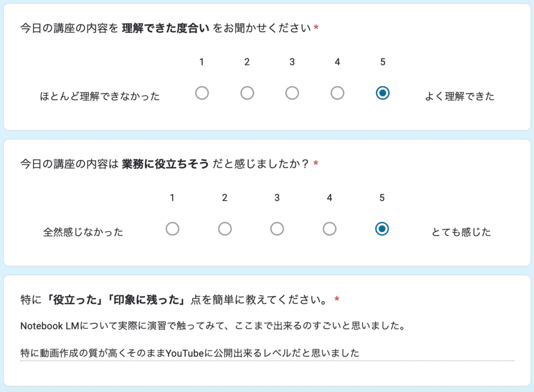Click the 業務に役立ちそう question title

pos(156,163)
